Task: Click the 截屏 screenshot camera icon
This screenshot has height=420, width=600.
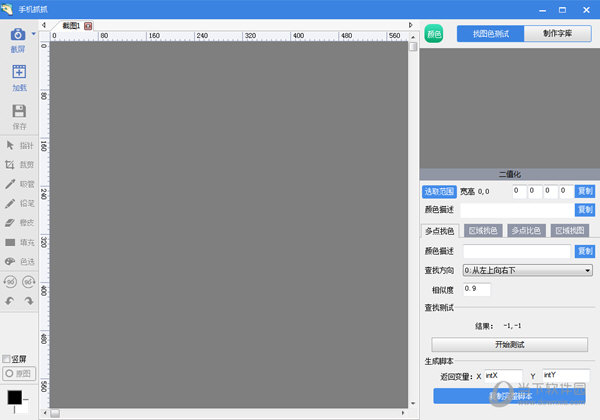Action: click(x=17, y=36)
